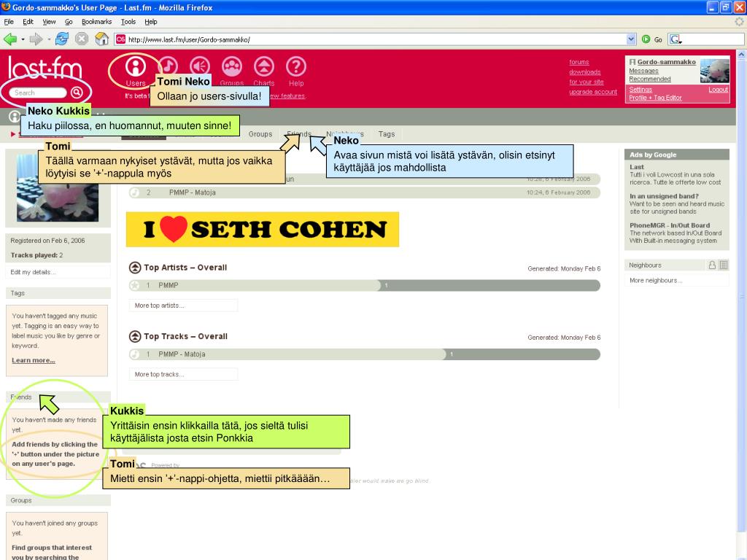The height and width of the screenshot is (560, 747).
Task: Click the Logout link
Action: pyautogui.click(x=718, y=90)
